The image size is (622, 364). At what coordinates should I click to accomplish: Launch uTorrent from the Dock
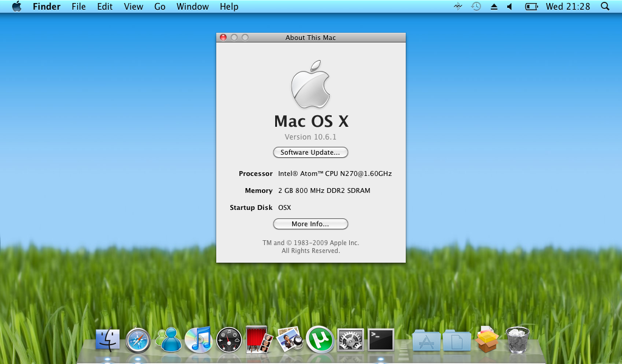pyautogui.click(x=320, y=340)
